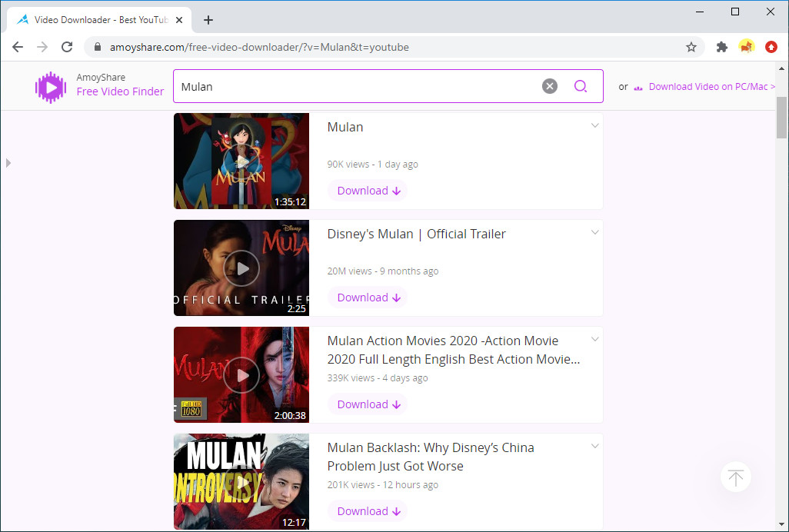Viewport: 789px width, 532px height.
Task: Play the Official Trailer thumbnail
Action: click(x=241, y=268)
